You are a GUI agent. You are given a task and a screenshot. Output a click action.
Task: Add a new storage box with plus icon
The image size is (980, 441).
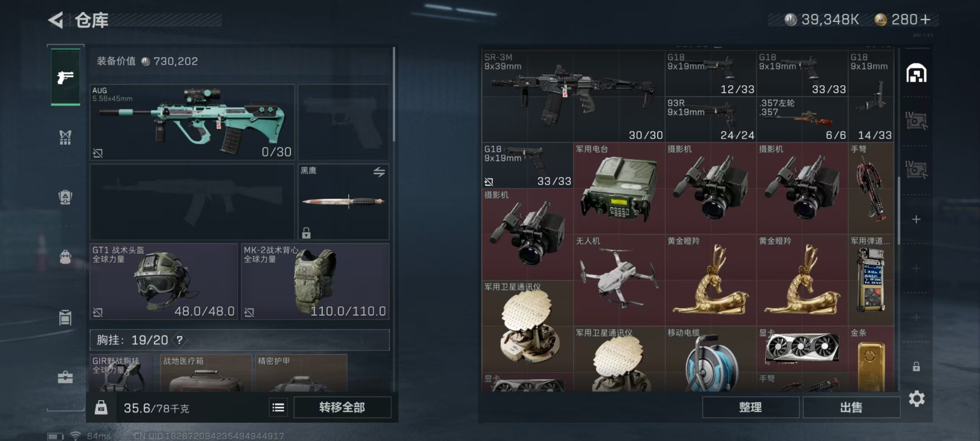[x=916, y=219]
